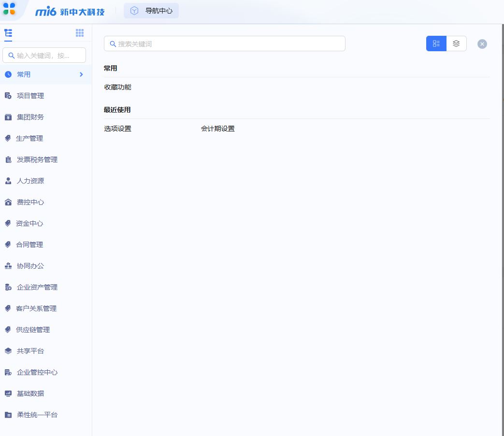Open the 会计期设置 recent link

pos(217,129)
